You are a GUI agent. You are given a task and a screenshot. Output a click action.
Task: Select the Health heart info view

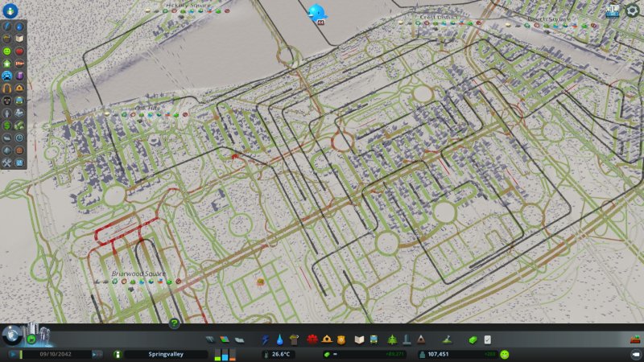coord(19,51)
